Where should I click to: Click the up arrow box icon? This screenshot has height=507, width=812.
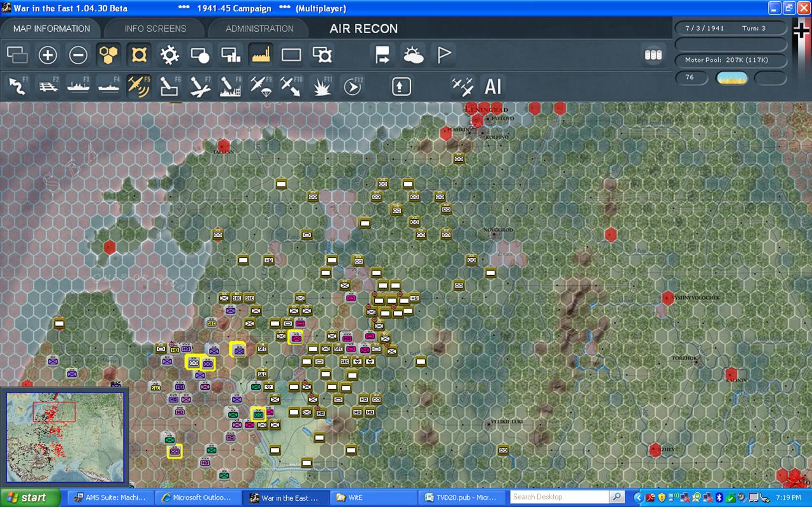coord(401,86)
